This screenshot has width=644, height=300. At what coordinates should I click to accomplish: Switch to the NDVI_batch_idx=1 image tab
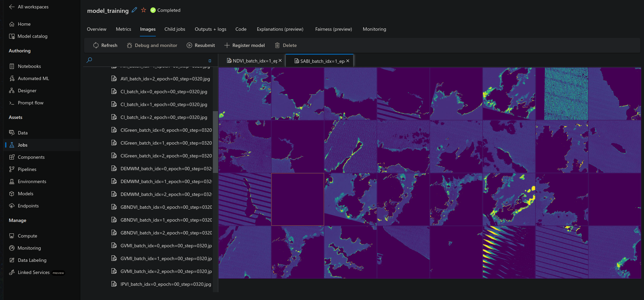pyautogui.click(x=252, y=61)
